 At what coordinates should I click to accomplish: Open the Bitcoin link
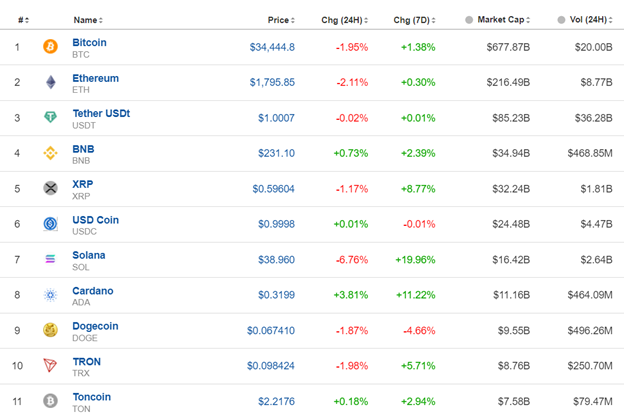pyautogui.click(x=89, y=42)
